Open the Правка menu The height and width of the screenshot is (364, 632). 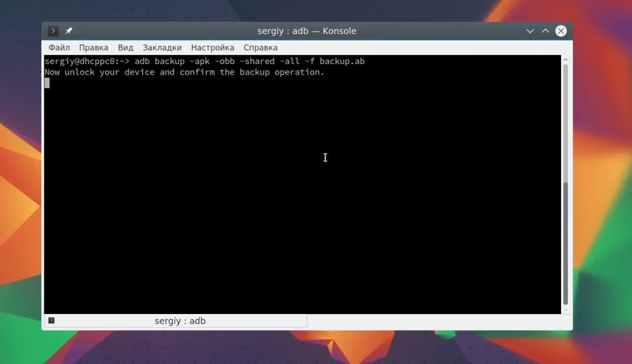point(94,48)
